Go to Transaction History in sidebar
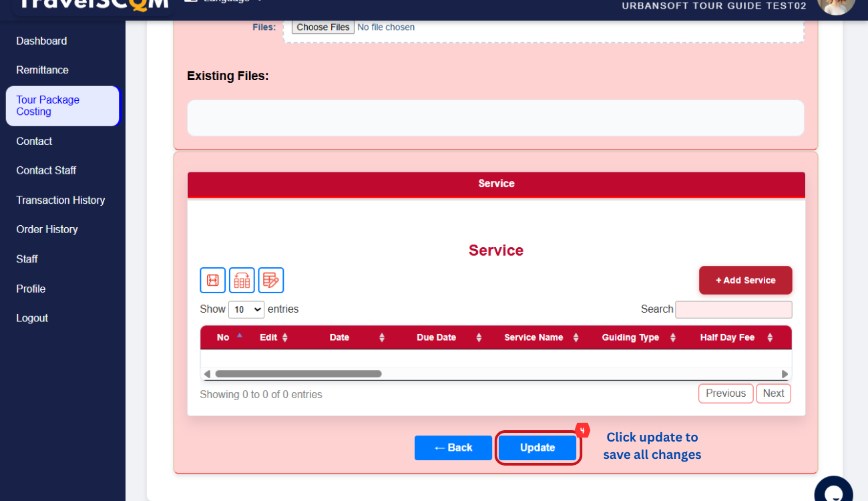The image size is (868, 501). 61,200
